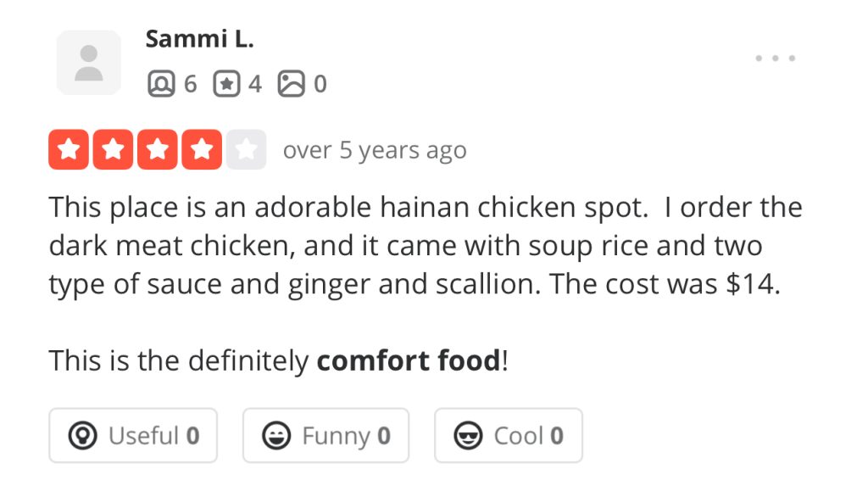Click the second red rating star
This screenshot has width=868, height=491.
[114, 150]
